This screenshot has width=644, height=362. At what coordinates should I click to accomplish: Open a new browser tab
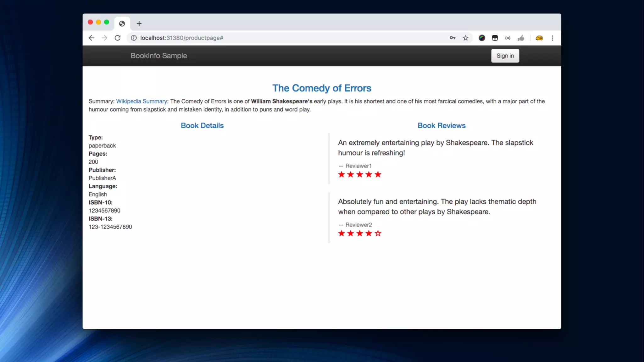pyautogui.click(x=139, y=24)
